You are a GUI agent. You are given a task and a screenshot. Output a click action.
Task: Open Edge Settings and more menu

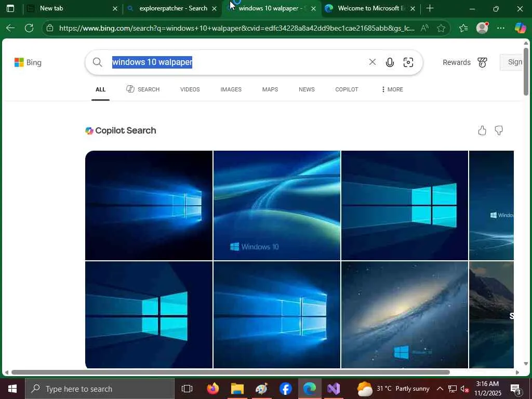501,28
